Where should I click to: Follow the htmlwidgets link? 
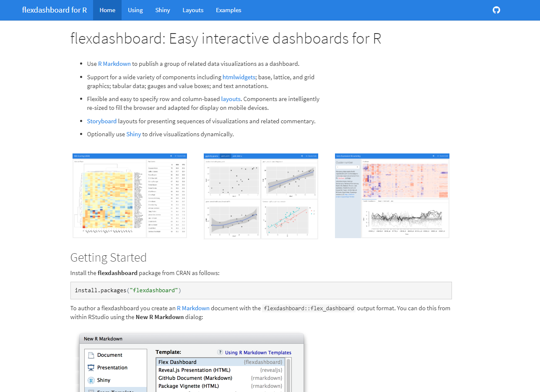[x=239, y=77]
